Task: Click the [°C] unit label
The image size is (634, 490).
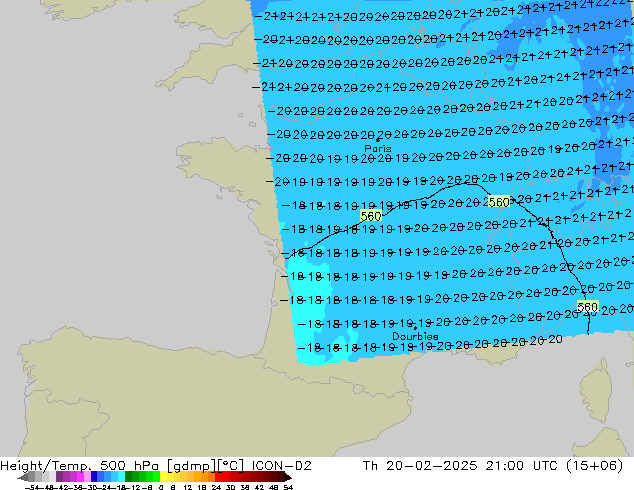Action: [x=230, y=466]
